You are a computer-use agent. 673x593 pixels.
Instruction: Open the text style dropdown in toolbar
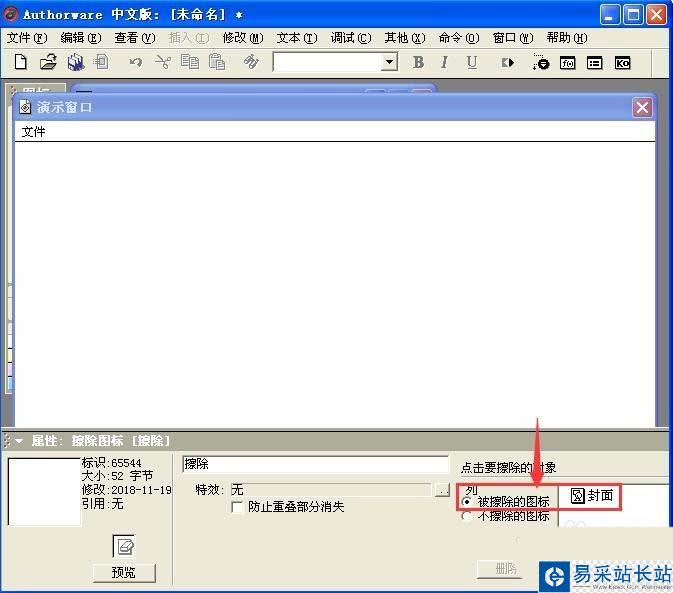tap(389, 63)
